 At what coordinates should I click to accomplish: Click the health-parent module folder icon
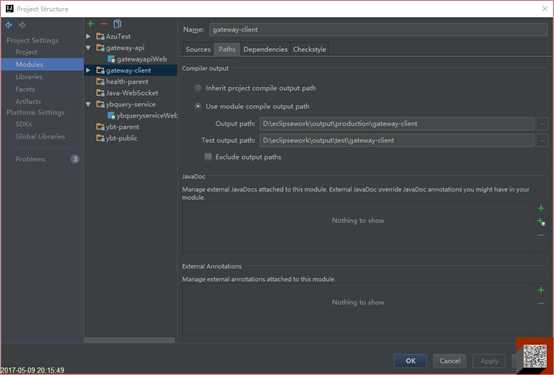pos(100,82)
